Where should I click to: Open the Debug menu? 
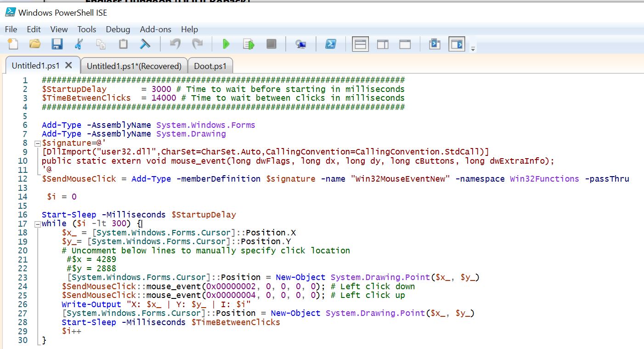(118, 29)
